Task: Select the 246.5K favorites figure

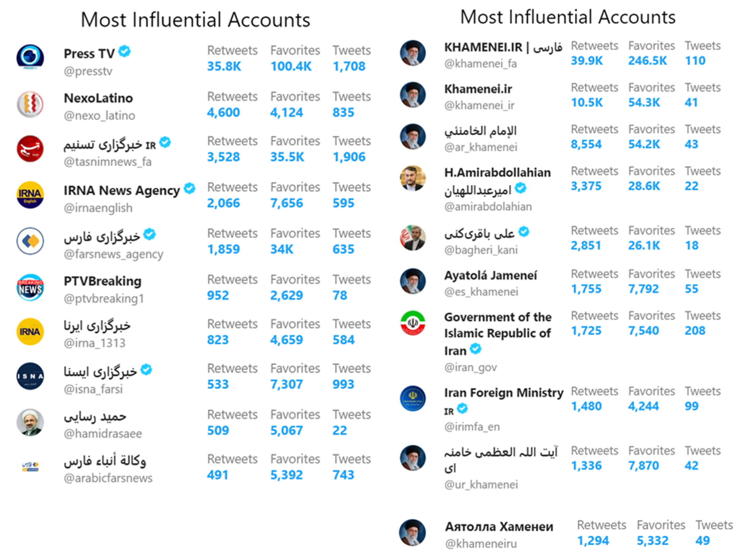Action: point(647,61)
